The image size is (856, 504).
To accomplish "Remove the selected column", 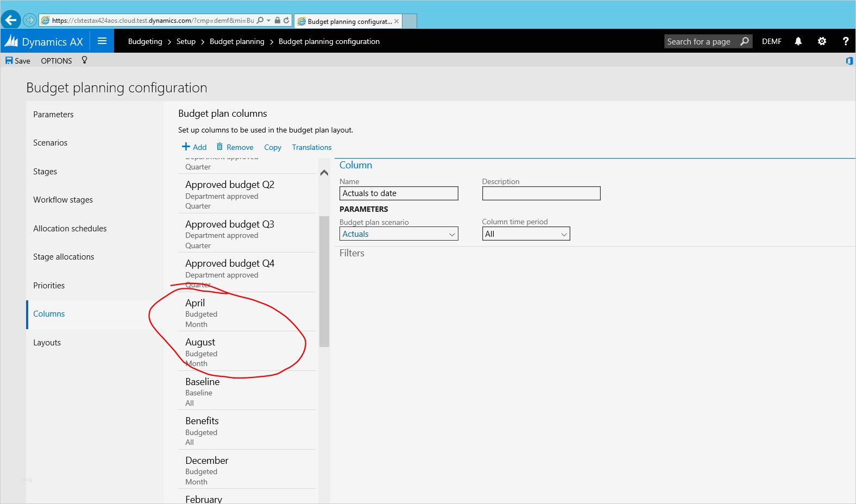I will 235,147.
